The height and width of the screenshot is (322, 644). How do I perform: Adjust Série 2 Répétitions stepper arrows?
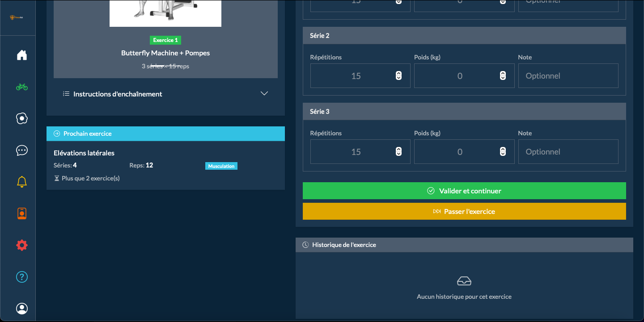[x=398, y=76]
